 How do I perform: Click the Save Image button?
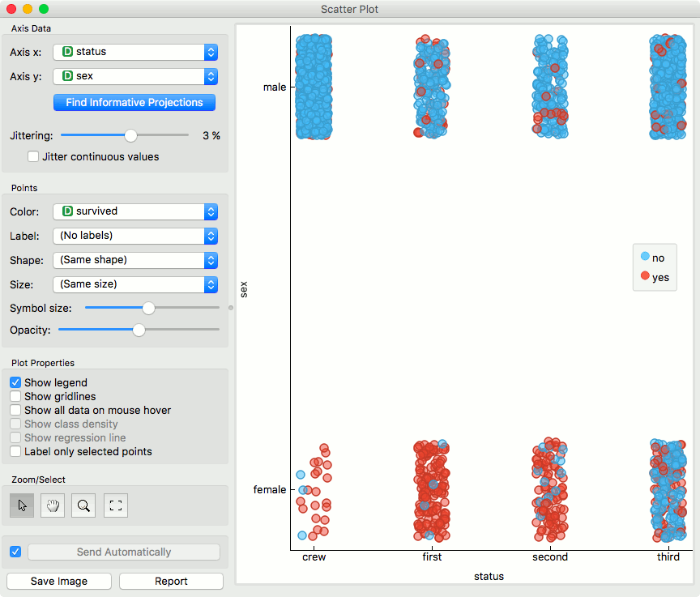(59, 582)
